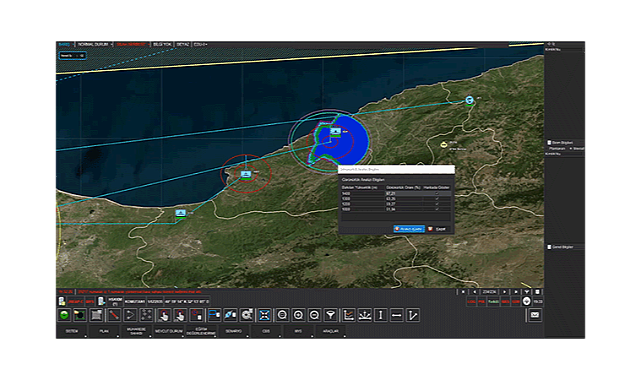Uncheck map display for the 19,27 row

click(x=437, y=204)
